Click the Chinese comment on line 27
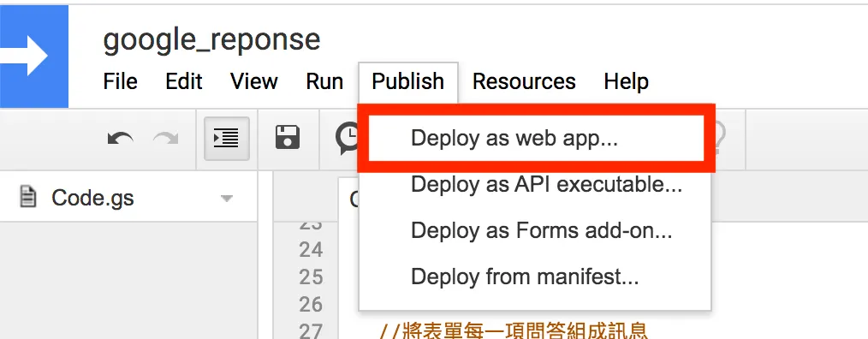 pos(513,330)
